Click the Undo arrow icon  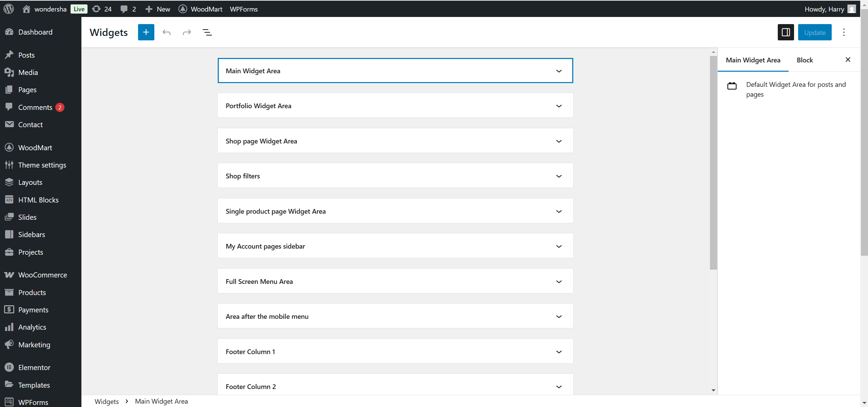point(167,32)
